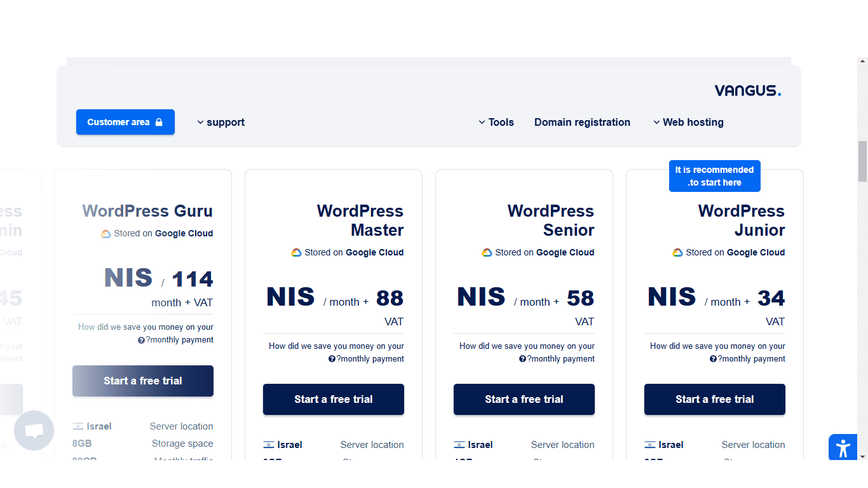868x488 pixels.
Task: Click Israel flag icon in WordPress Master card
Action: [x=269, y=445]
